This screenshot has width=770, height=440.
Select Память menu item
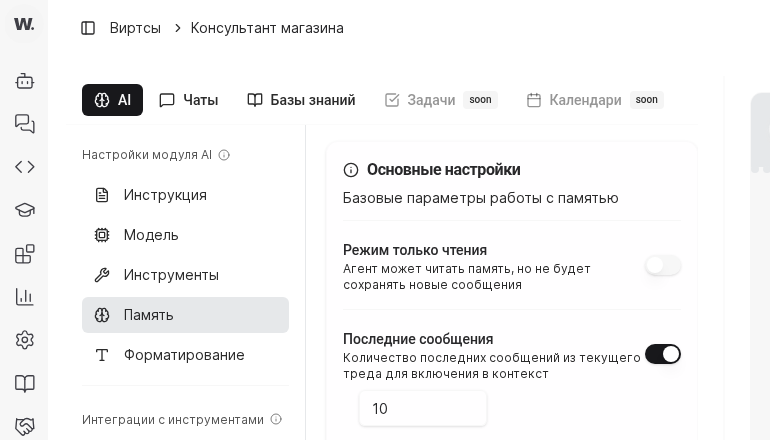(185, 315)
